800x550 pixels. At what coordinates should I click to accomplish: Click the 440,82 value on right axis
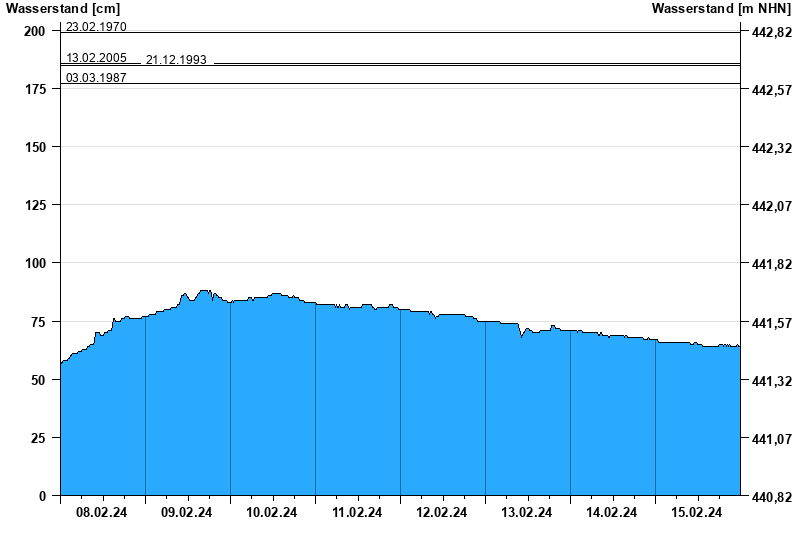coord(771,497)
